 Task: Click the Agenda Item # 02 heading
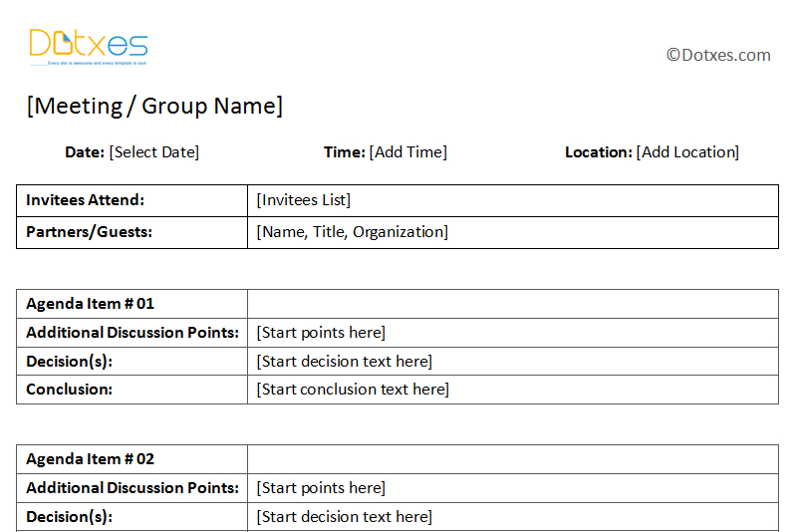click(90, 459)
